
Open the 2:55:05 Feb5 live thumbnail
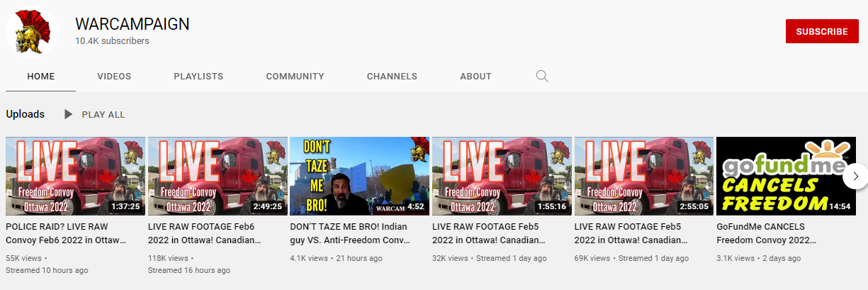[644, 176]
